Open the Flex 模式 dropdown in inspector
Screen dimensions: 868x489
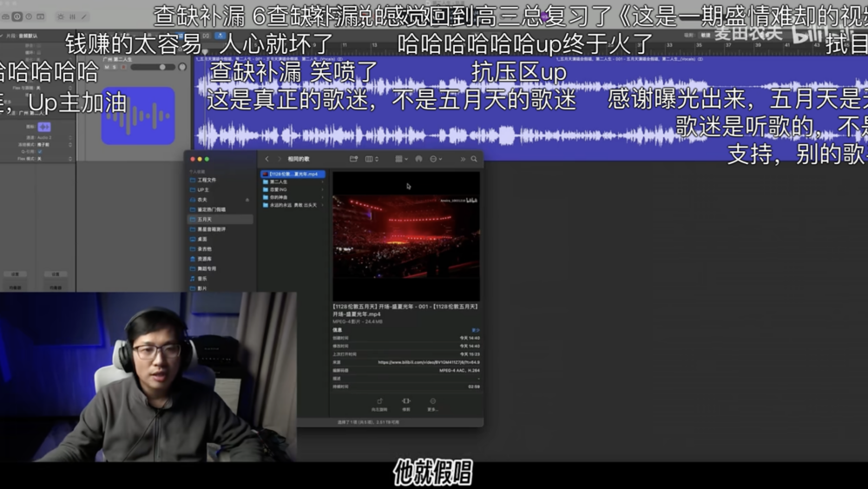[x=54, y=158]
